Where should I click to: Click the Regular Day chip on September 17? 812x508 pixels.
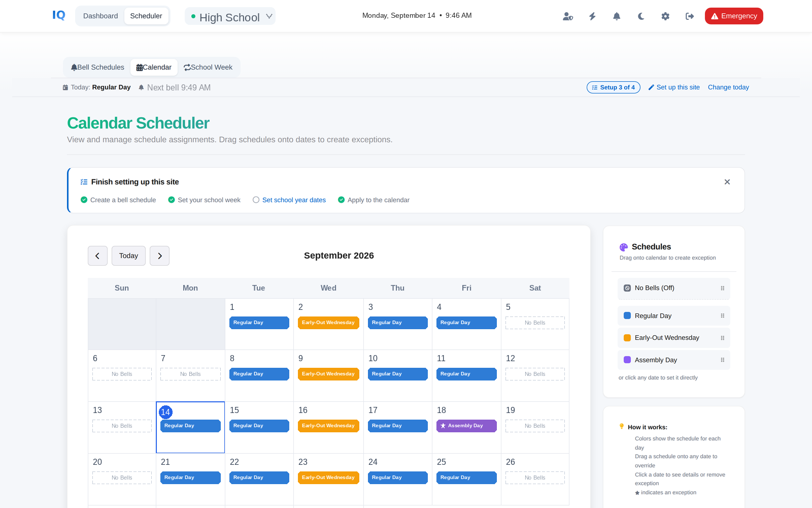(x=398, y=426)
